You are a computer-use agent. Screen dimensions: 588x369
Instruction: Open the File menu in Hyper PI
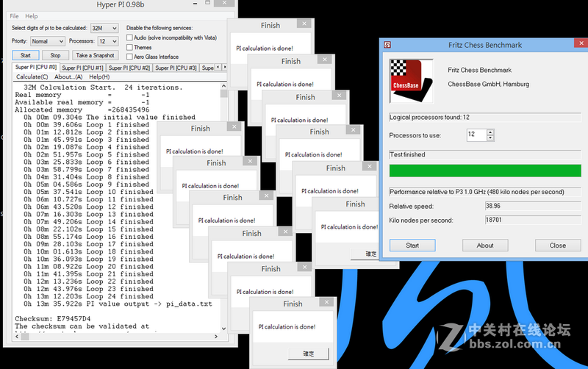[x=14, y=16]
